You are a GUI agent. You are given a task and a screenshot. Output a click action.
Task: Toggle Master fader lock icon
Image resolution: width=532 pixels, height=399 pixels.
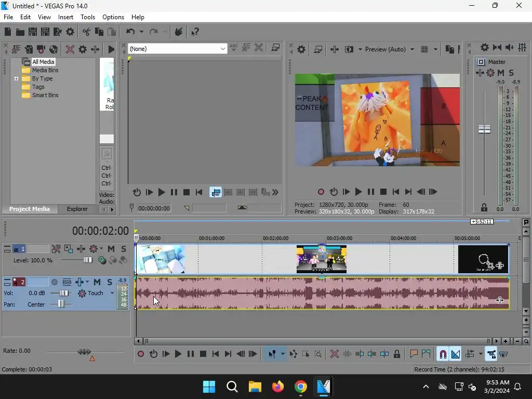[484, 207]
